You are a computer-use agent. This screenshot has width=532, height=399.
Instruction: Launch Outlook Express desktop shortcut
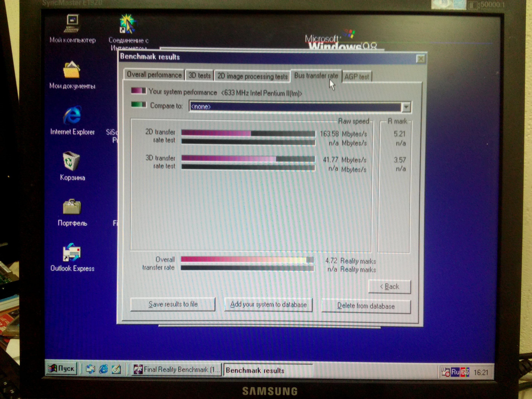(71, 253)
